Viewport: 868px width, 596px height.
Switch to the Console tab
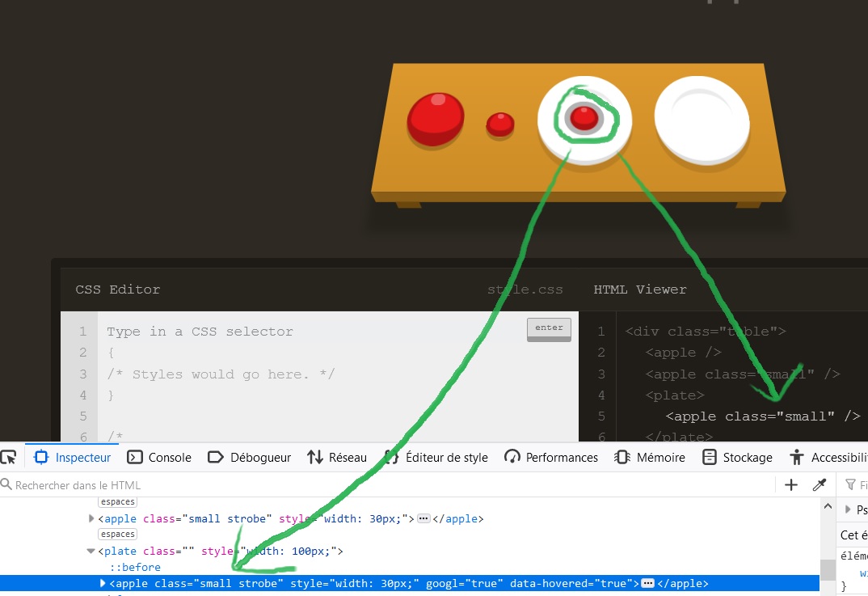[160, 457]
